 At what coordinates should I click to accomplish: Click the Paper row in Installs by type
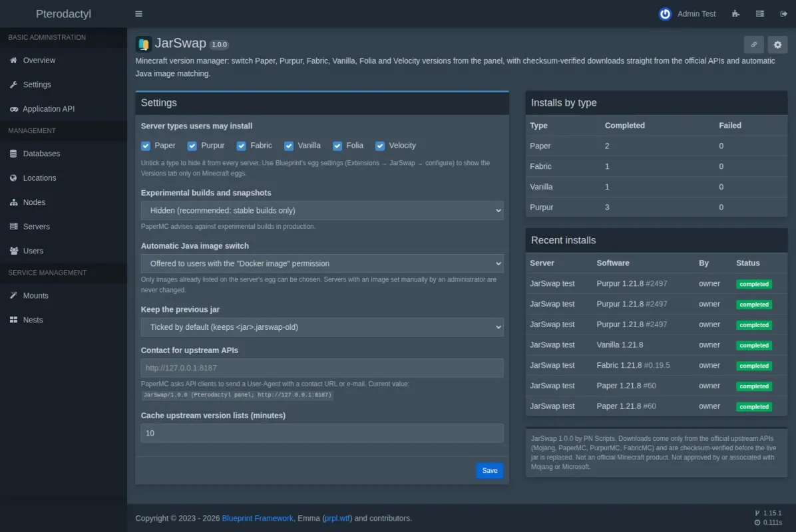coord(656,146)
